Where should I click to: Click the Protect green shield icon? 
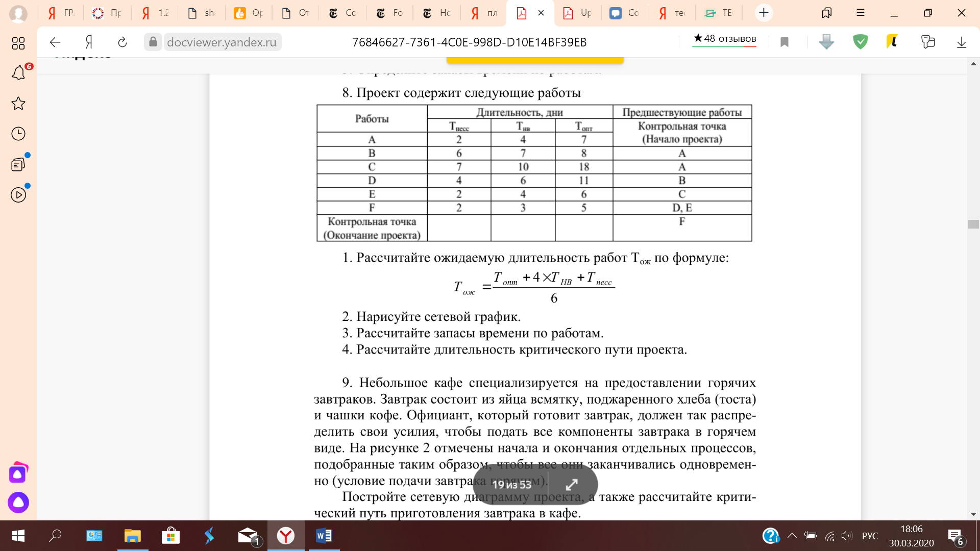860,42
